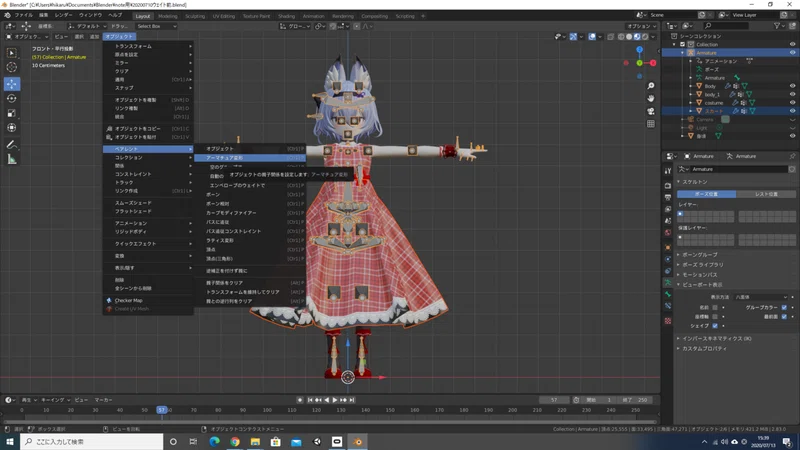Switch perspective/orthographic grid icon
The image size is (800, 450).
point(651,124)
